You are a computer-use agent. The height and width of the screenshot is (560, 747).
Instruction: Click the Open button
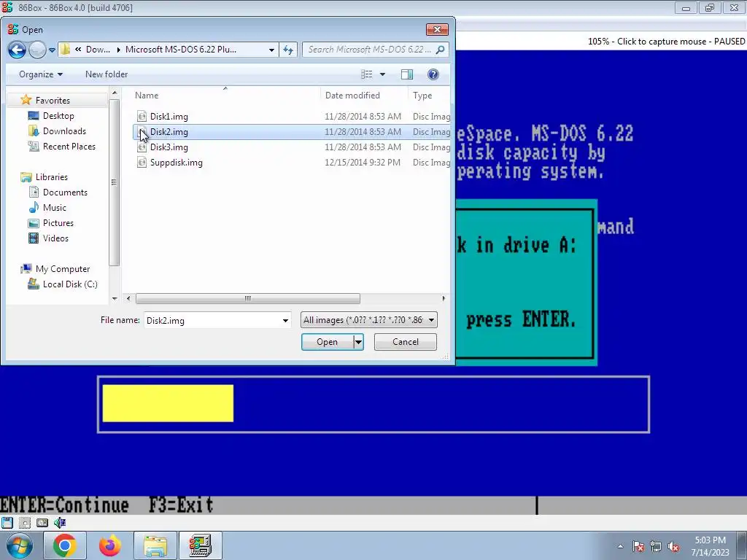click(328, 342)
